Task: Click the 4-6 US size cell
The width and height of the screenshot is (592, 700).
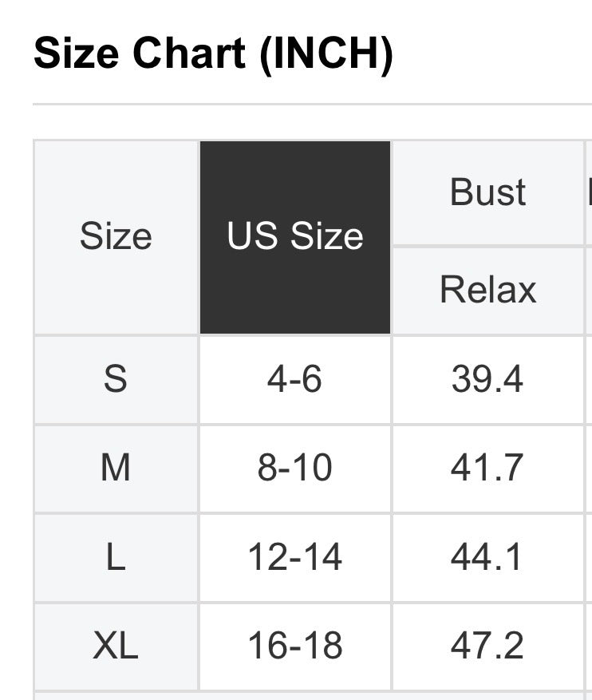Action: click(x=295, y=379)
